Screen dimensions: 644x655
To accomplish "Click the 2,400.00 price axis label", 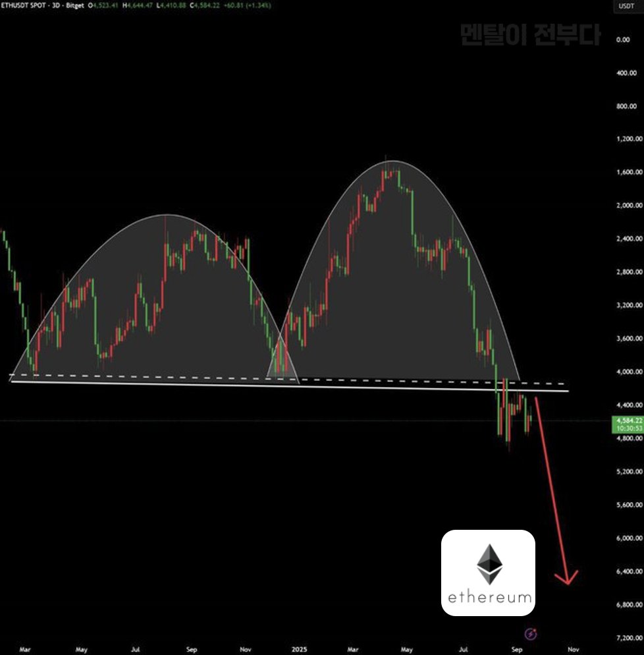I will (630, 239).
